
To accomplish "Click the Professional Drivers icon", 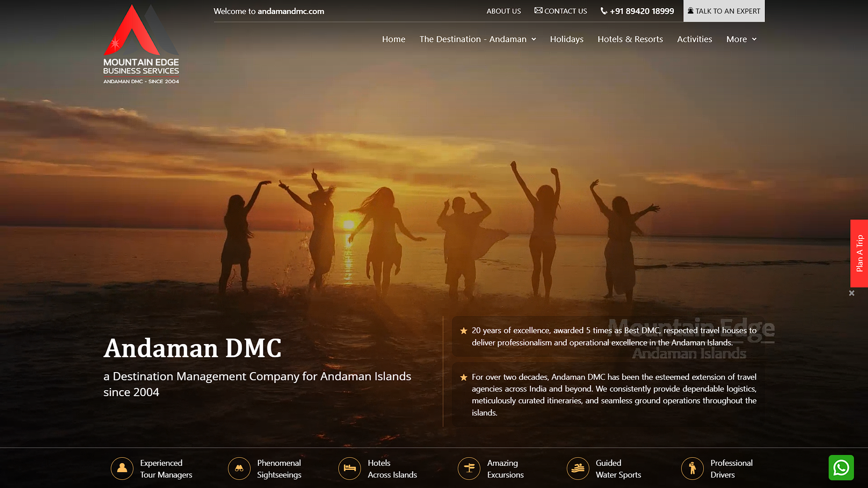I will coord(692,469).
